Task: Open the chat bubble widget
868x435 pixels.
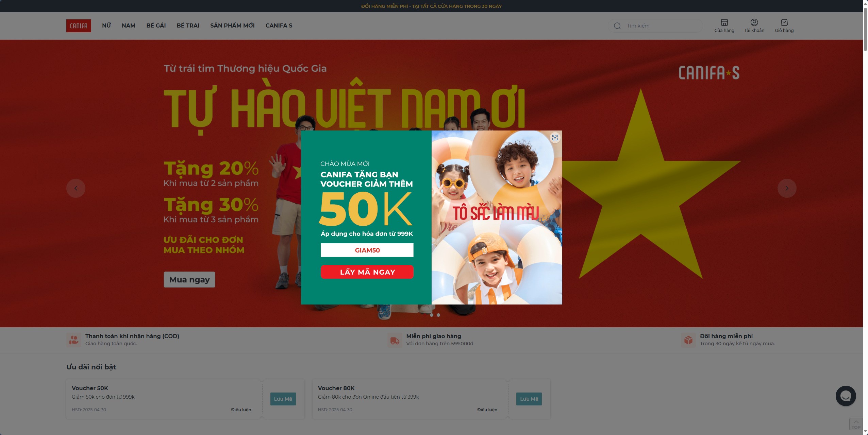Action: pos(846,396)
